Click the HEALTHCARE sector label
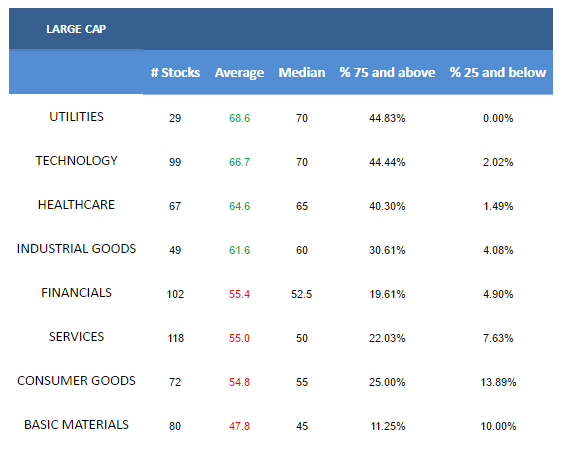562x457 pixels. pos(76,205)
